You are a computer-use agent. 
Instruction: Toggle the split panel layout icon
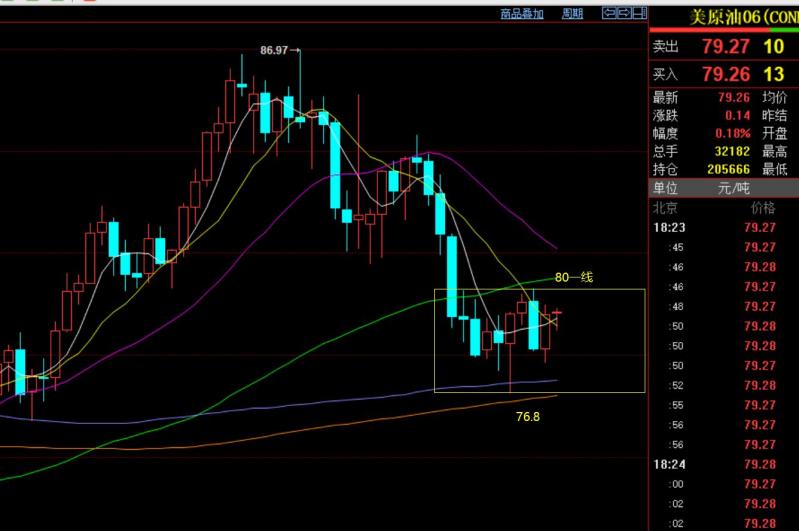coord(640,13)
